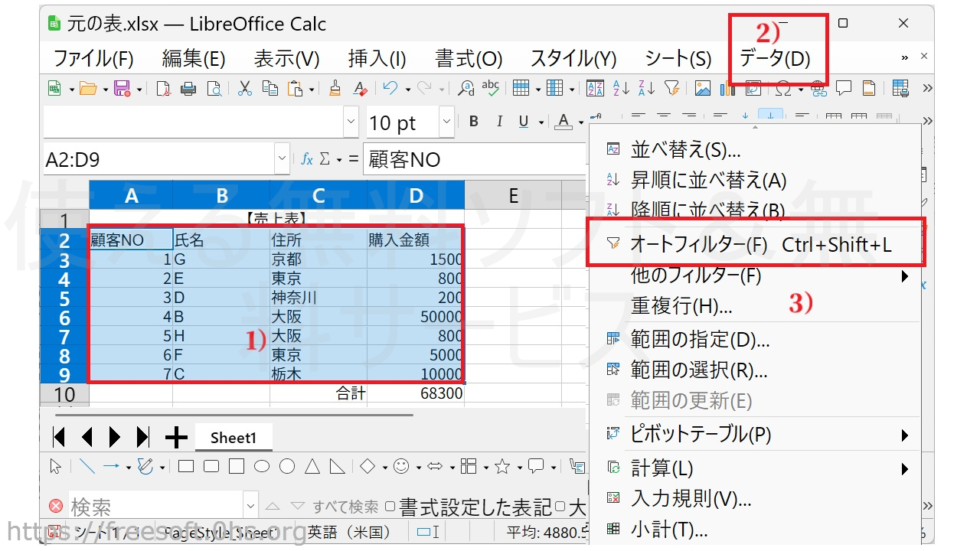Open the search field history dropdown
Image resolution: width=980 pixels, height=551 pixels.
[x=250, y=506]
